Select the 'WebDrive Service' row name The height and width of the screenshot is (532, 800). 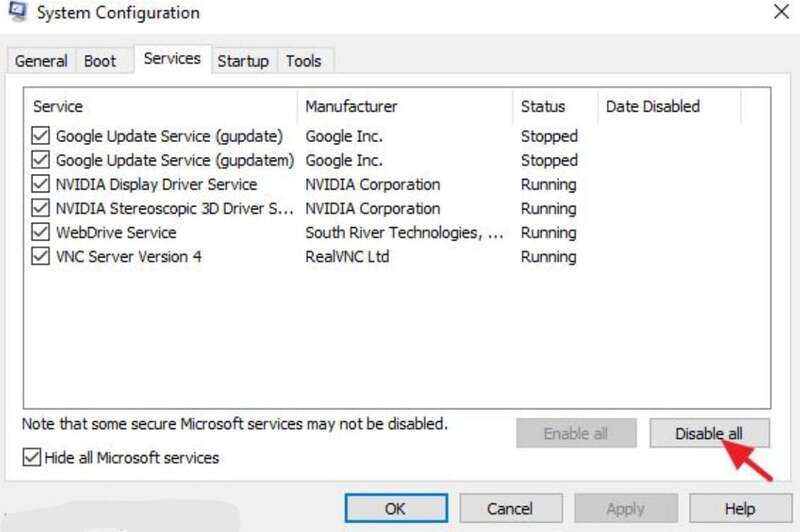[116, 233]
